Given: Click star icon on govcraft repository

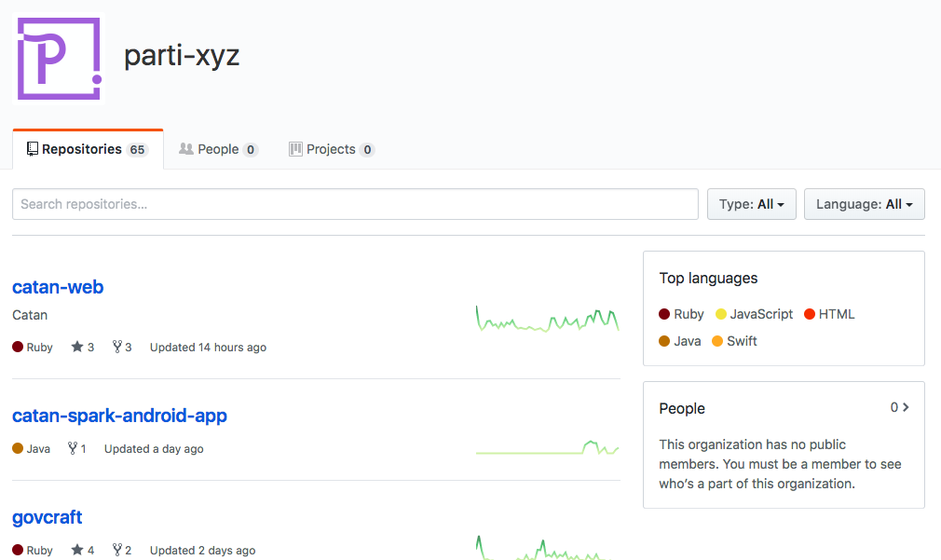Looking at the screenshot, I should click(x=77, y=550).
